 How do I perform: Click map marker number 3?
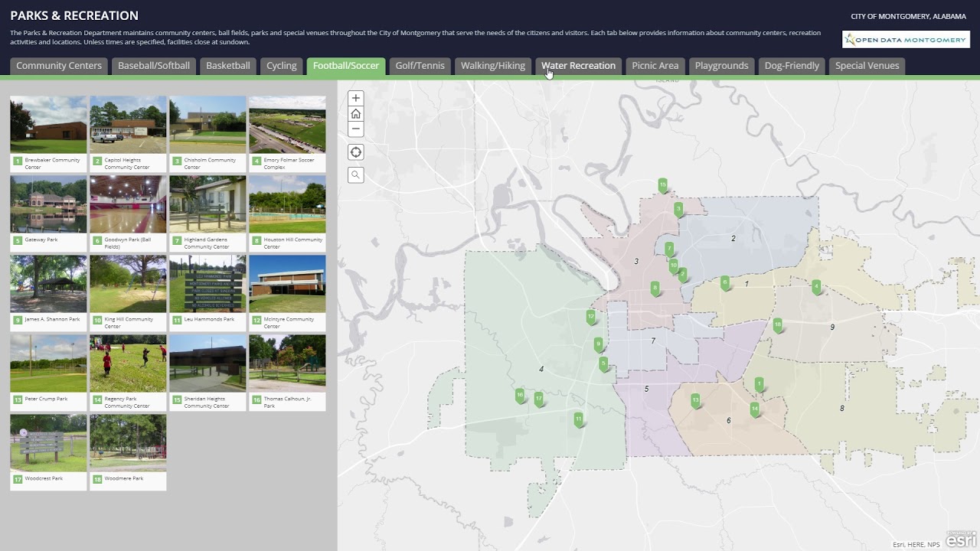coord(678,209)
